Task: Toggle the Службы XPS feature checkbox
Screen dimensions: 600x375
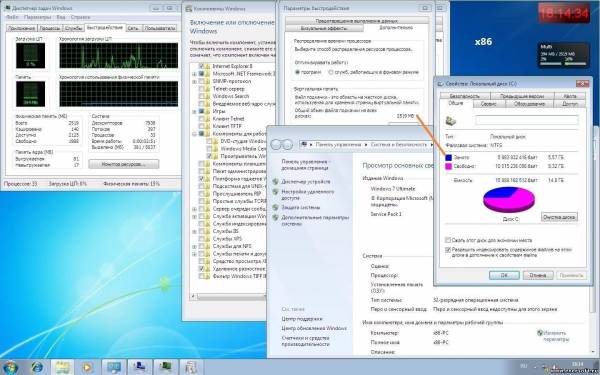Action: tap(201, 239)
